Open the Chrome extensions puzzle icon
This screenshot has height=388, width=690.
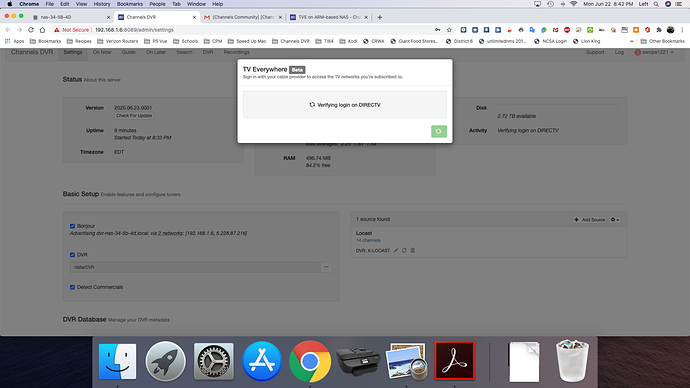pos(659,30)
